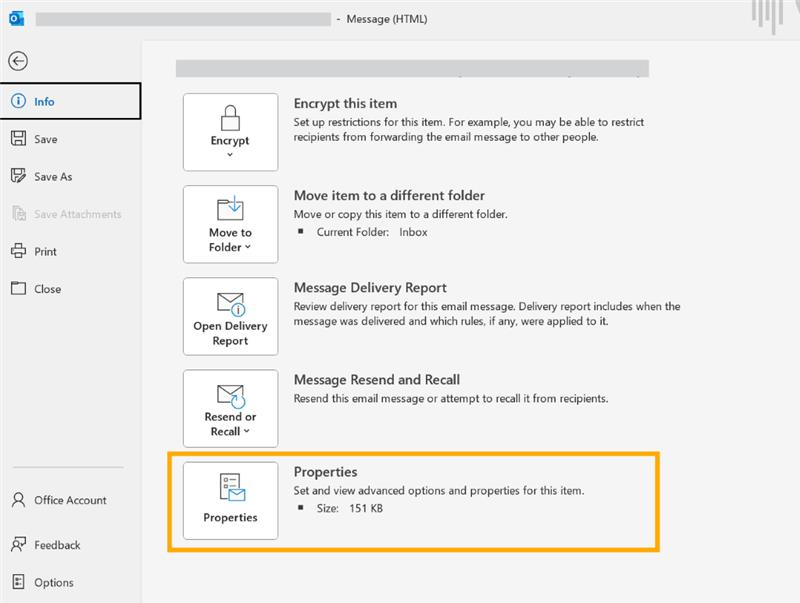This screenshot has width=800, height=603.
Task: Open Print from the sidebar
Action: [x=70, y=252]
